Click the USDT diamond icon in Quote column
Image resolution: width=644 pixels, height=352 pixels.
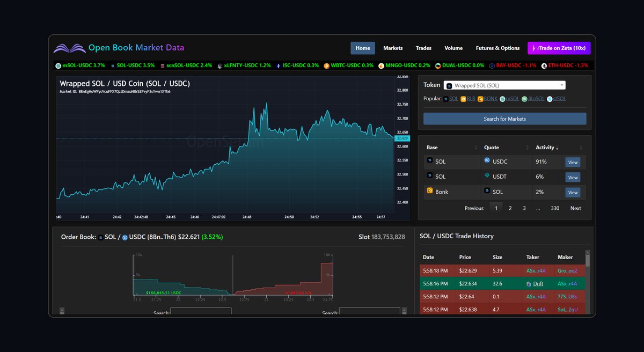point(487,175)
